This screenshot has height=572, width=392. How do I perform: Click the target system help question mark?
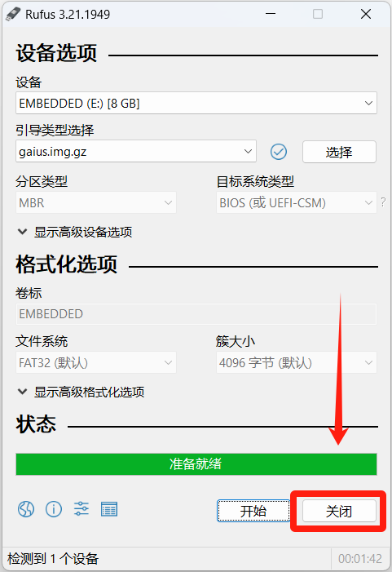click(383, 202)
